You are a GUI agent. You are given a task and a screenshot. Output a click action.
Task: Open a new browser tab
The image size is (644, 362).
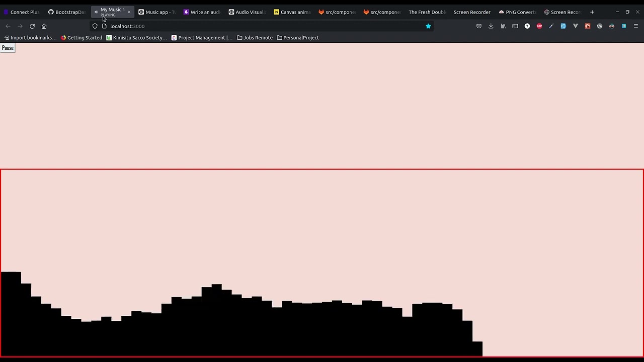(x=592, y=12)
